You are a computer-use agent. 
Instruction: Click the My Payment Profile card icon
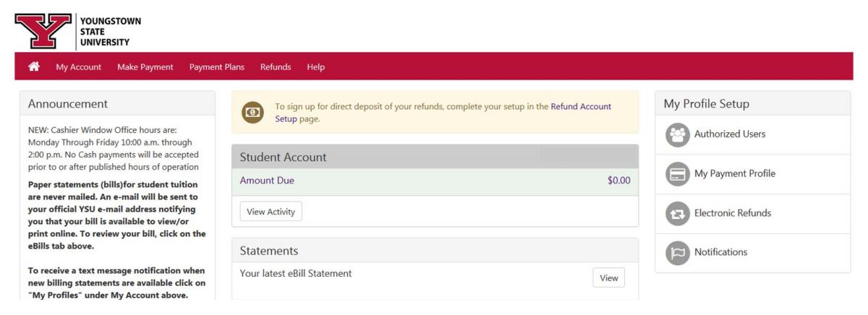[x=678, y=174]
